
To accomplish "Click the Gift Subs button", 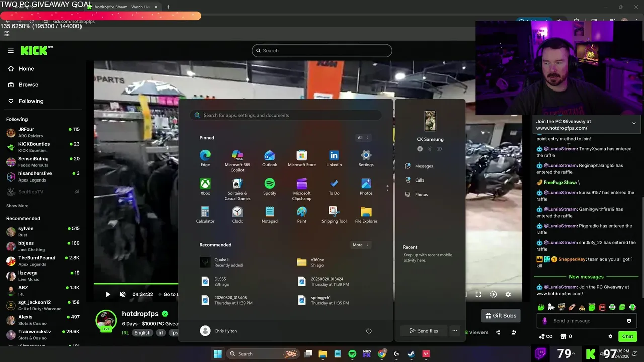I will pos(501,316).
